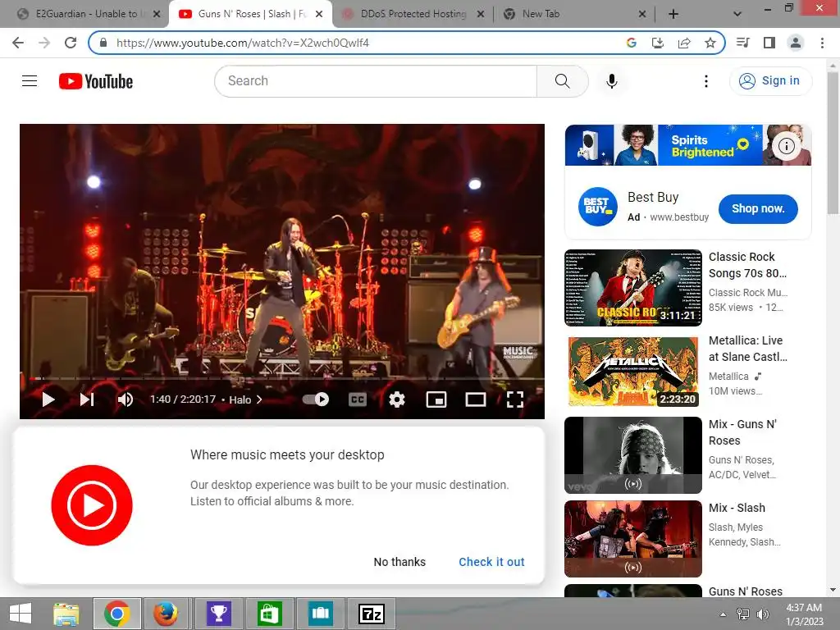Mute the video volume
840x630 pixels.
point(126,399)
